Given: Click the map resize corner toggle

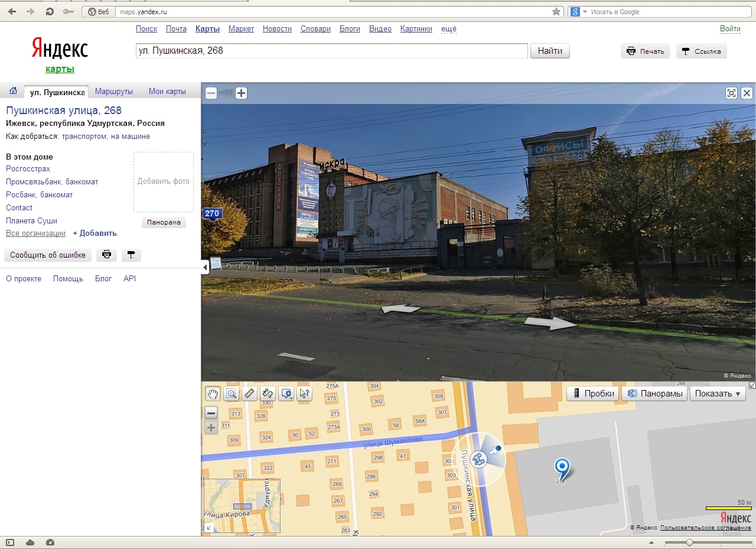Looking at the screenshot, I should [x=752, y=385].
